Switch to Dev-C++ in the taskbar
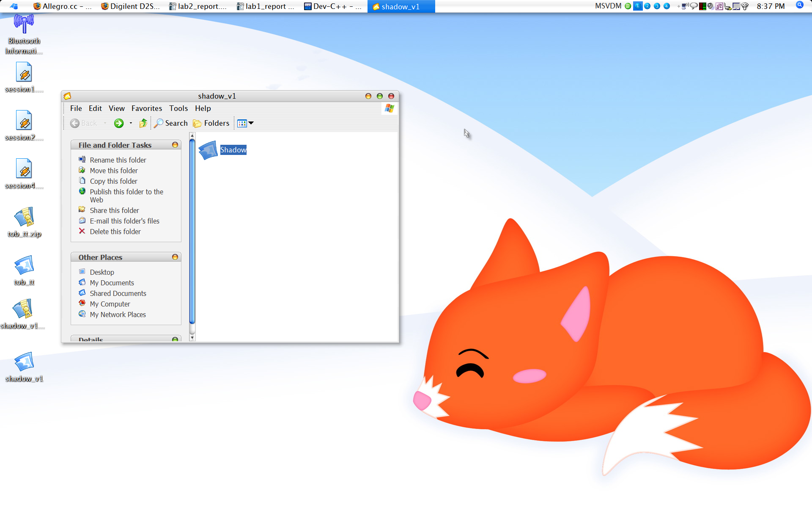 tap(333, 6)
